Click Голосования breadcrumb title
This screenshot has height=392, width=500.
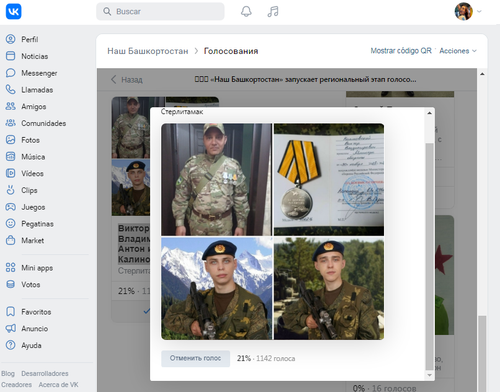click(x=231, y=51)
